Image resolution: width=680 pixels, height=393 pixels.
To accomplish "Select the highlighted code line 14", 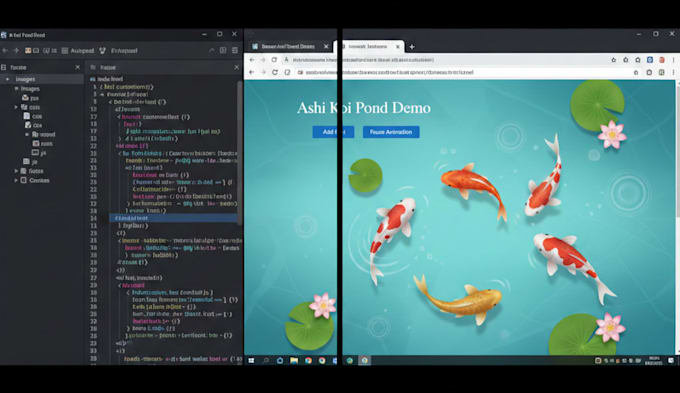I will point(173,218).
